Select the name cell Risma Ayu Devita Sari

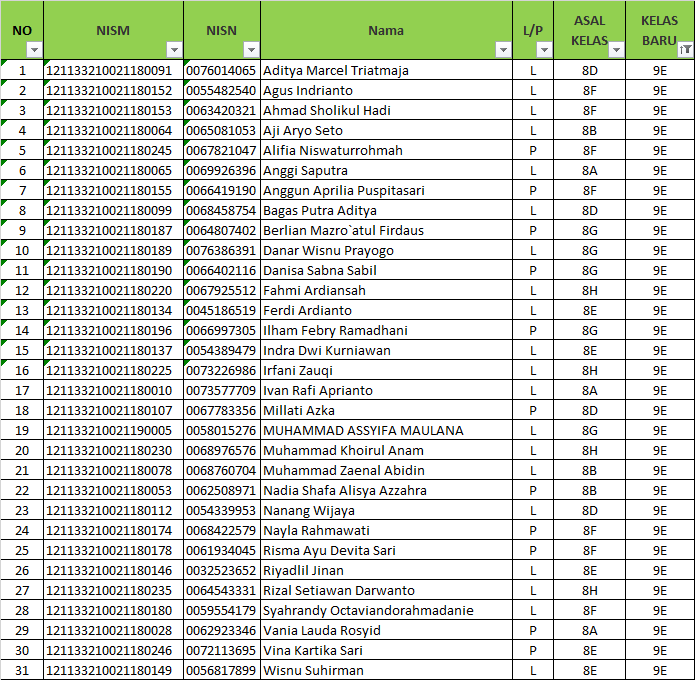tap(387, 550)
